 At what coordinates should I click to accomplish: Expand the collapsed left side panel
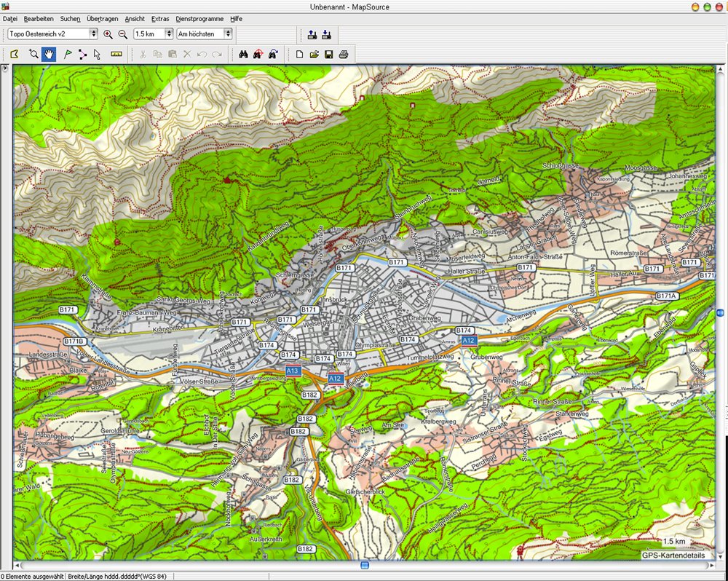tap(5, 68)
